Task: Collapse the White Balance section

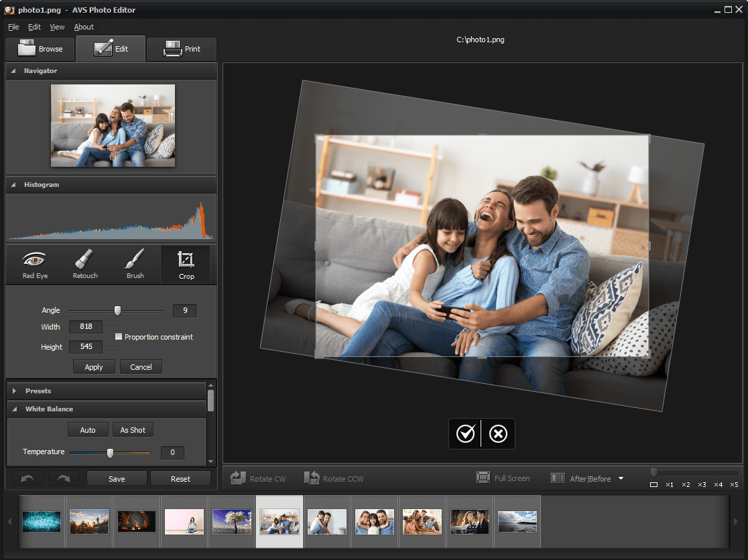Action: click(14, 409)
